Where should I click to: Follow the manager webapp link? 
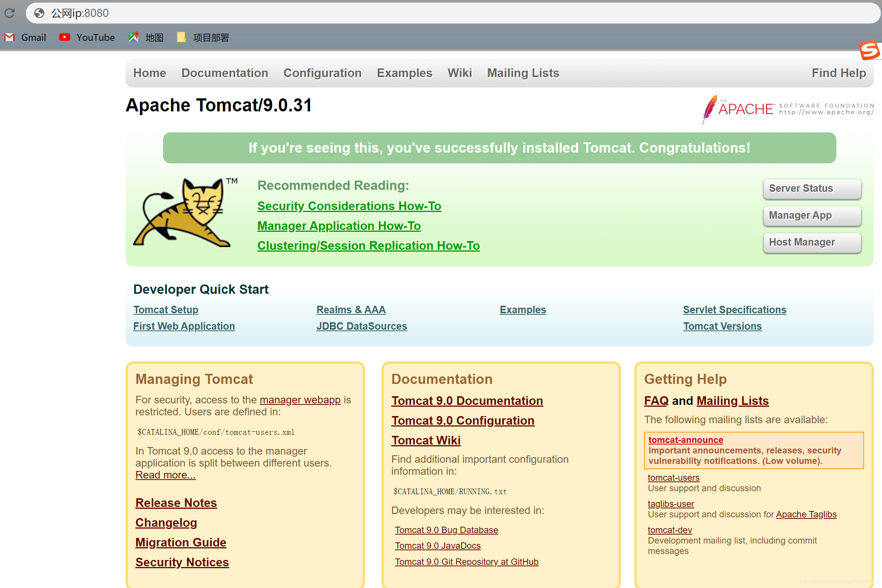click(x=300, y=400)
